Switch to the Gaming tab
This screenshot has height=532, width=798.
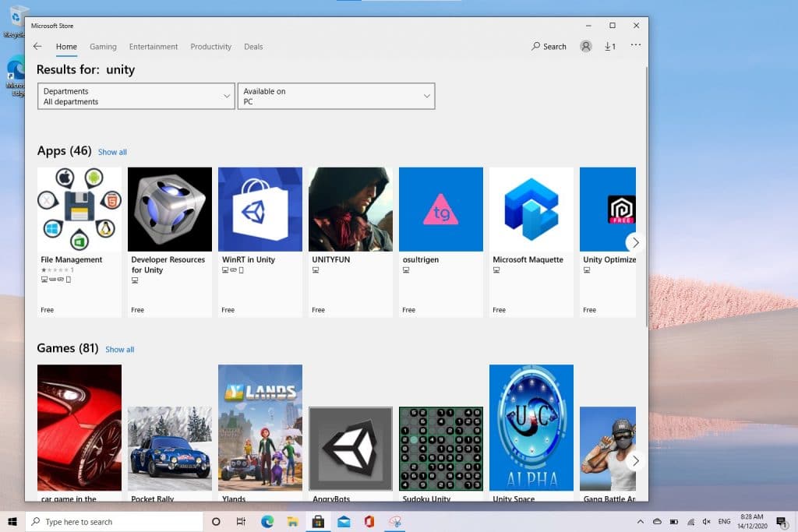(x=103, y=47)
